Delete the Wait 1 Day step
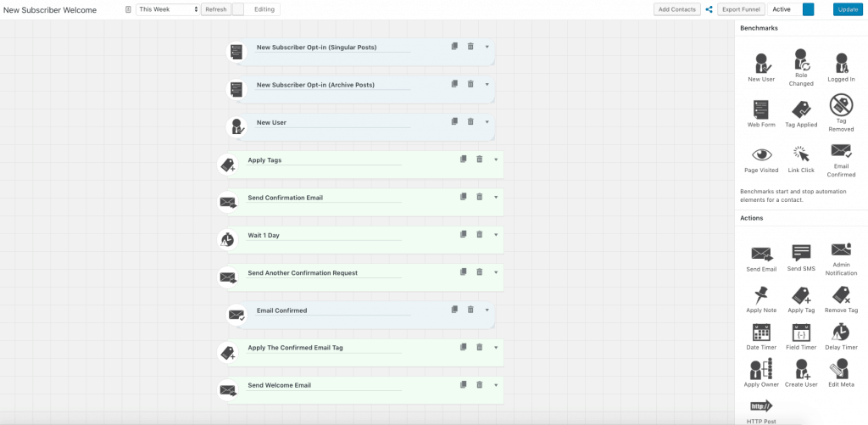This screenshot has width=868, height=425. click(479, 234)
